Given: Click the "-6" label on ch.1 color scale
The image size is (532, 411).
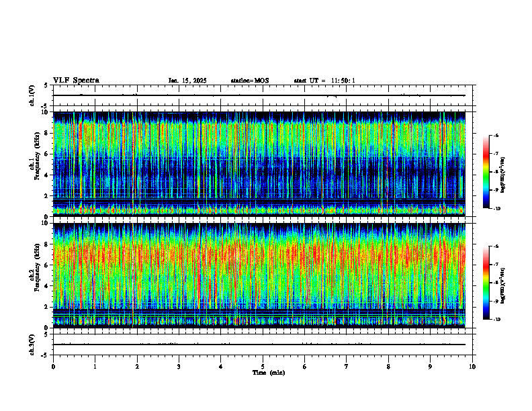Looking at the screenshot, I should pos(496,135).
